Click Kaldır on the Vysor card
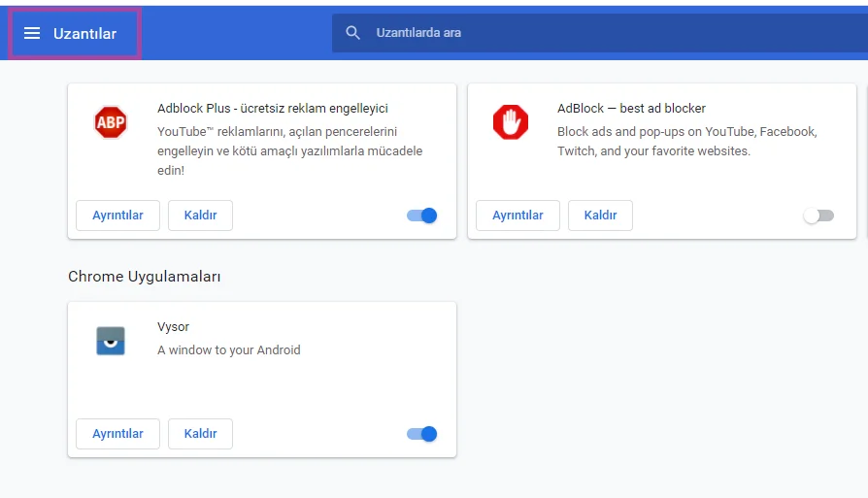868x498 pixels. [200, 434]
